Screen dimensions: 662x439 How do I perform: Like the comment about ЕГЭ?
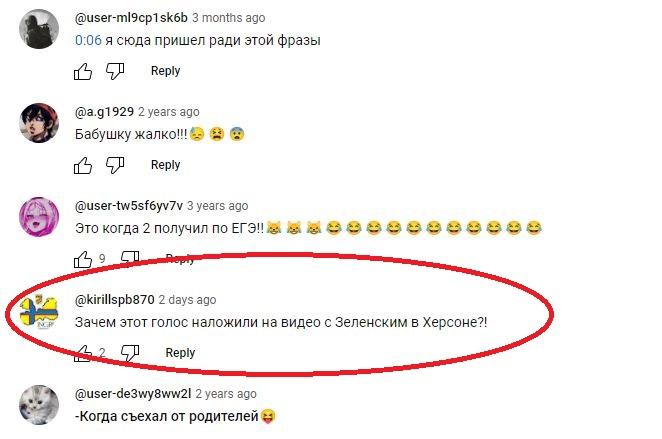tap(83, 259)
